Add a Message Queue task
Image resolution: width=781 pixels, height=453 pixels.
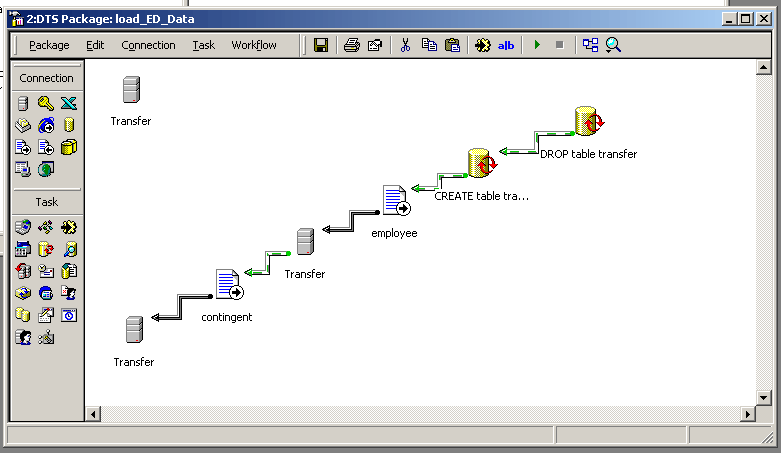coord(46,293)
